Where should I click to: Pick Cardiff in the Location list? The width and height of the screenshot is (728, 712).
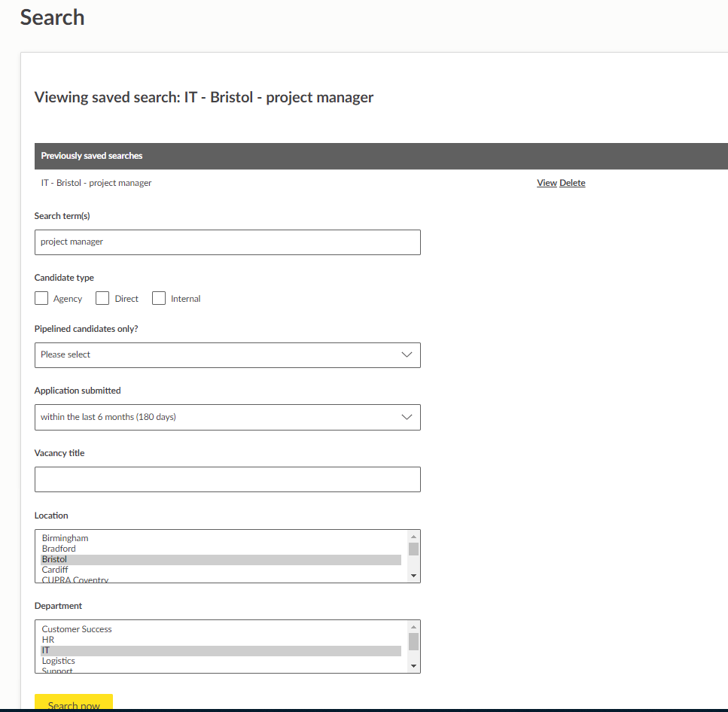[x=55, y=570]
